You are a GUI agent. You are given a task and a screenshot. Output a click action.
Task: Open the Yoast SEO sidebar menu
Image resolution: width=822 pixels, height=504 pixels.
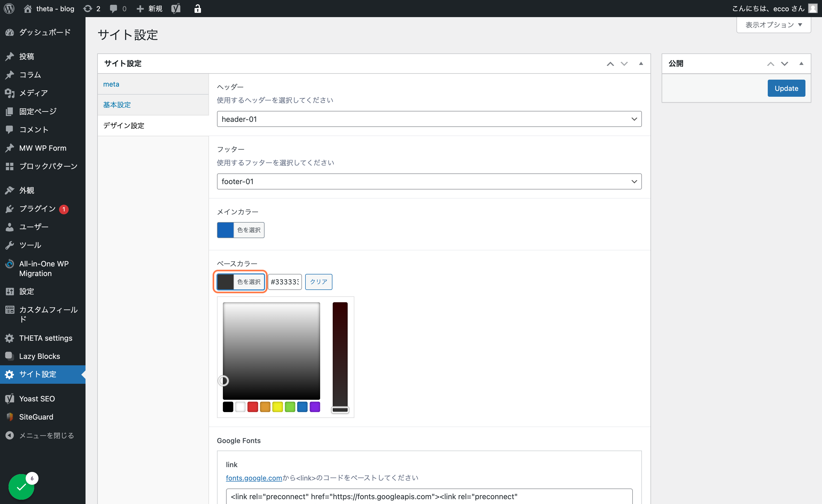[43, 399]
